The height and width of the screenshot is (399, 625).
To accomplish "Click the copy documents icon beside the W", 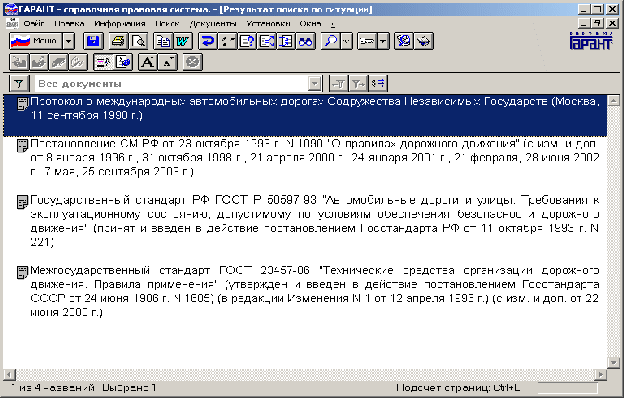I will 163,41.
